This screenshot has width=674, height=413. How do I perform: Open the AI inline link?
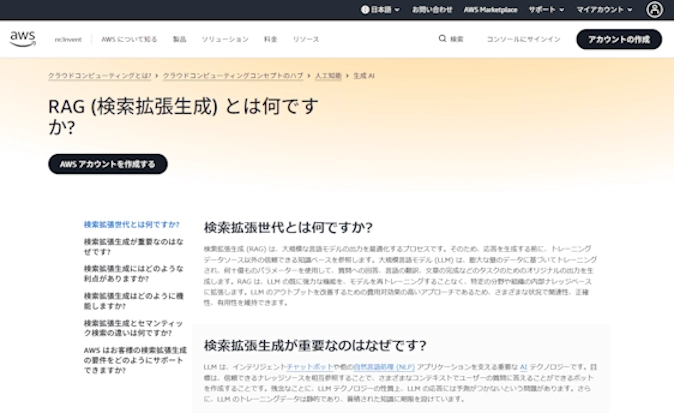tap(523, 367)
